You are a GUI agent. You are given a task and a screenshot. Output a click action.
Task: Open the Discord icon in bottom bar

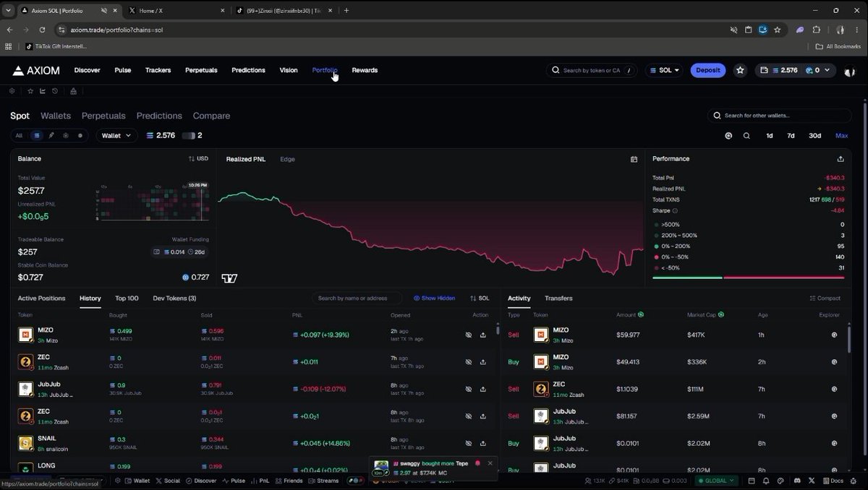tap(796, 481)
